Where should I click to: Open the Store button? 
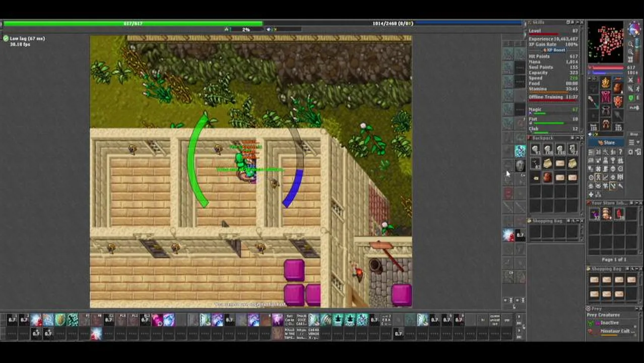(609, 143)
